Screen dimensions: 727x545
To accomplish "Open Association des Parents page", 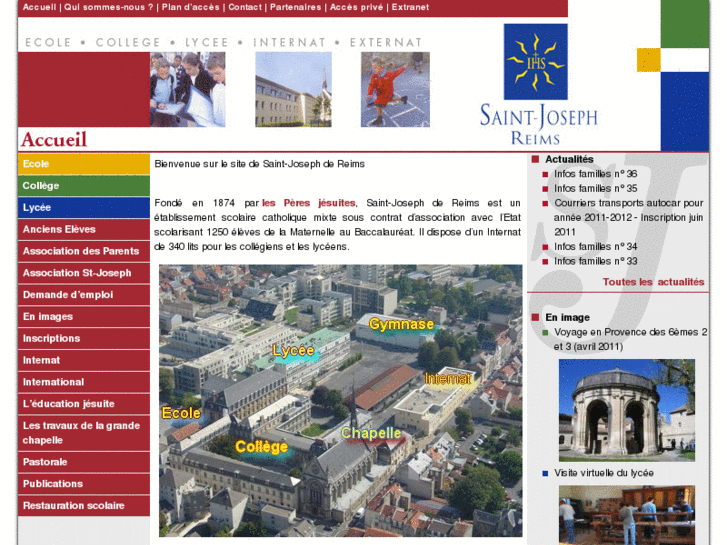I will pyautogui.click(x=84, y=251).
